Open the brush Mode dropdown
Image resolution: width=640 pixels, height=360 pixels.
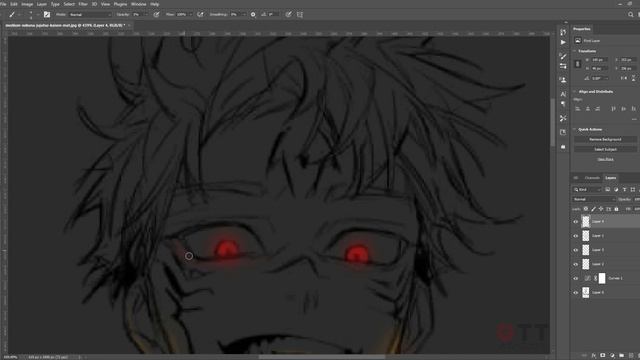pyautogui.click(x=90, y=14)
